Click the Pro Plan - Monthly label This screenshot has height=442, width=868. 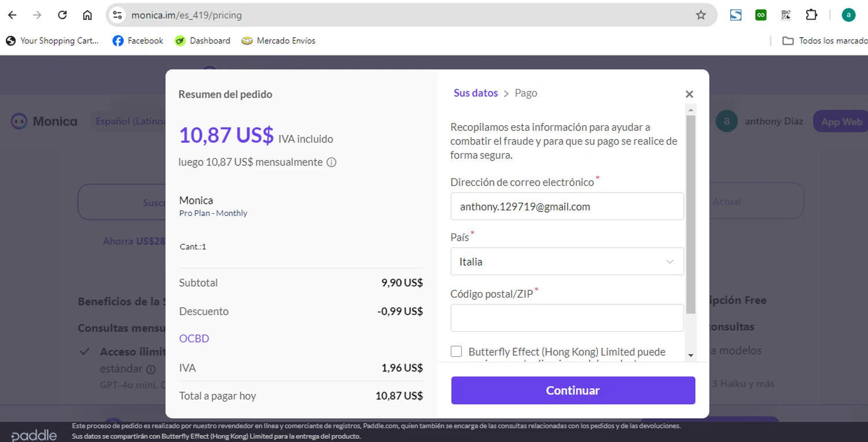pyautogui.click(x=213, y=213)
